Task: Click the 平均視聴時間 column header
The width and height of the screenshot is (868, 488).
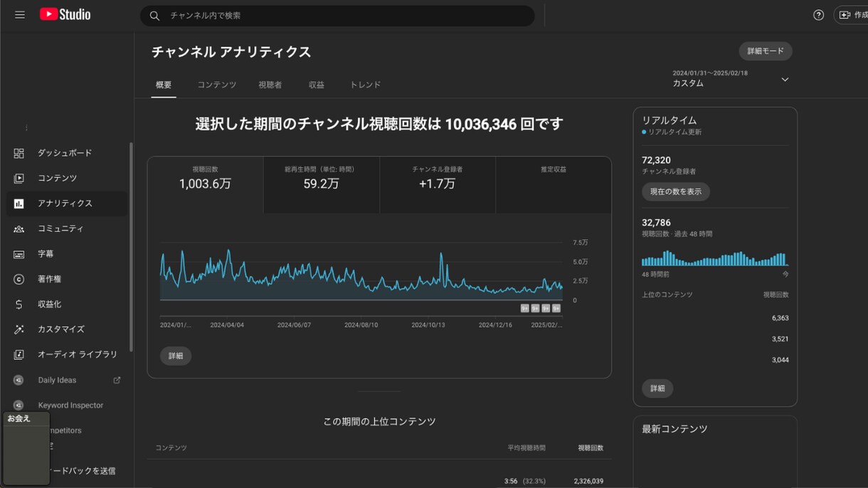Action: [526, 448]
